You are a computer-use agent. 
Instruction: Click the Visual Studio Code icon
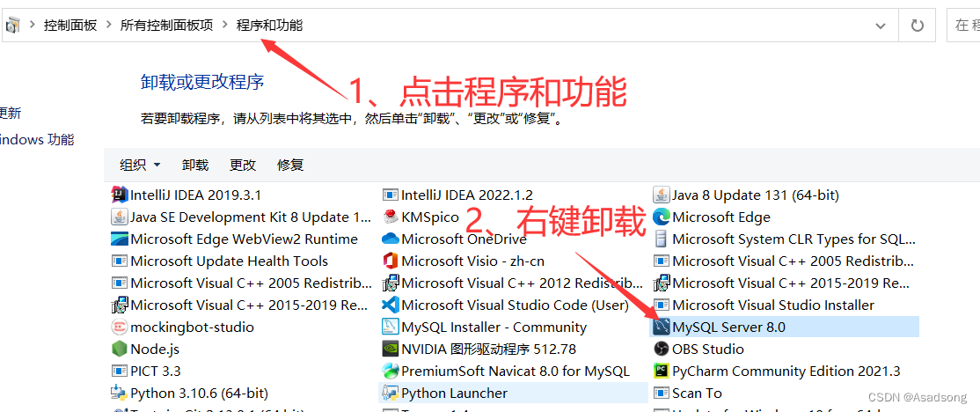pos(391,305)
